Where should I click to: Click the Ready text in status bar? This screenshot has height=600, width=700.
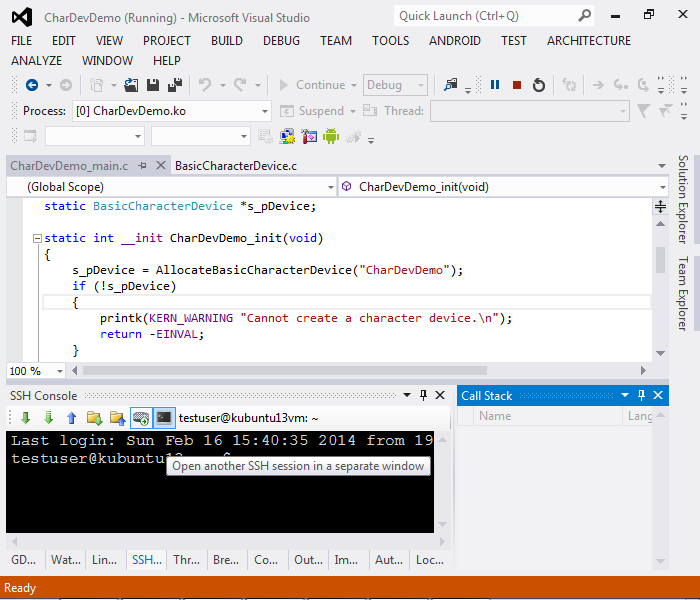tap(20, 588)
